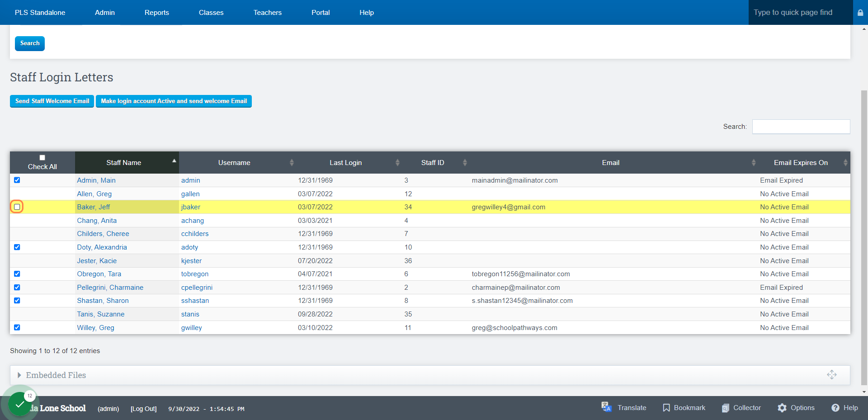Click the Bookmark icon in footer
Screen dimensions: 868x420
click(x=666, y=408)
